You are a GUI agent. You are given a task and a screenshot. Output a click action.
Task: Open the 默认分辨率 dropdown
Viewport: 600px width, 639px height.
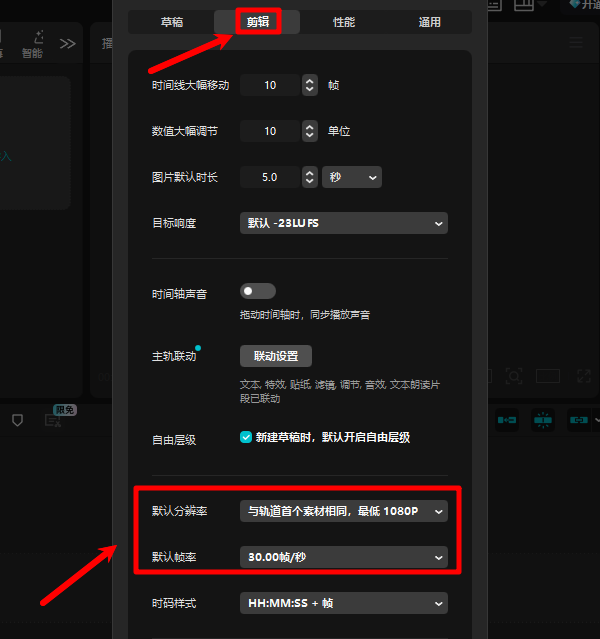pyautogui.click(x=343, y=511)
